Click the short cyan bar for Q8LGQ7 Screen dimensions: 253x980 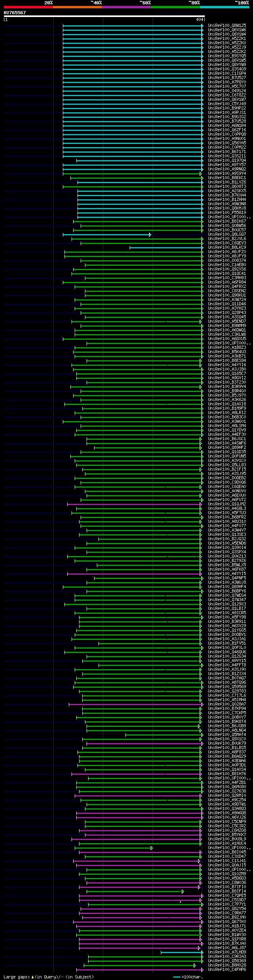107,235
